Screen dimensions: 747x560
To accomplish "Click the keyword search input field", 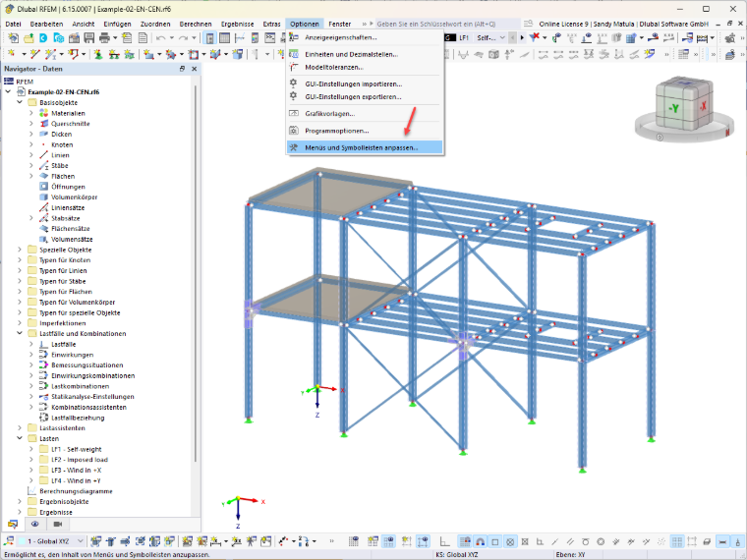I will pyautogui.click(x=447, y=24).
